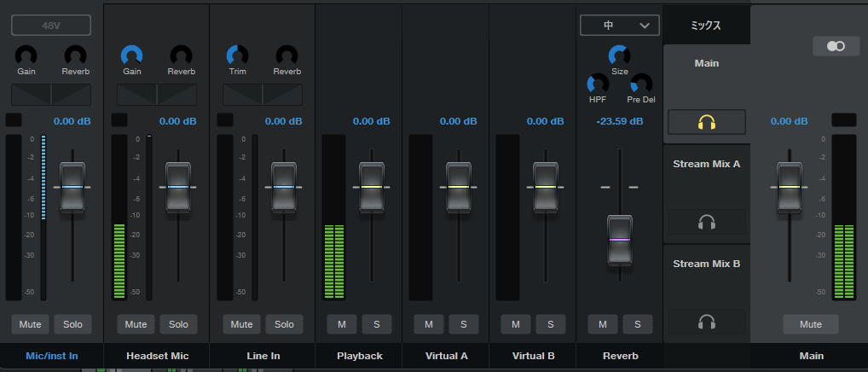
Task: Open the reverb type dropdown
Action: (619, 26)
